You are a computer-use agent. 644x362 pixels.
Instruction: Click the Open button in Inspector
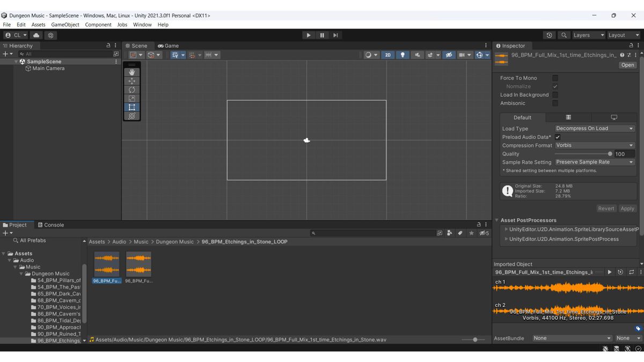[x=627, y=65]
